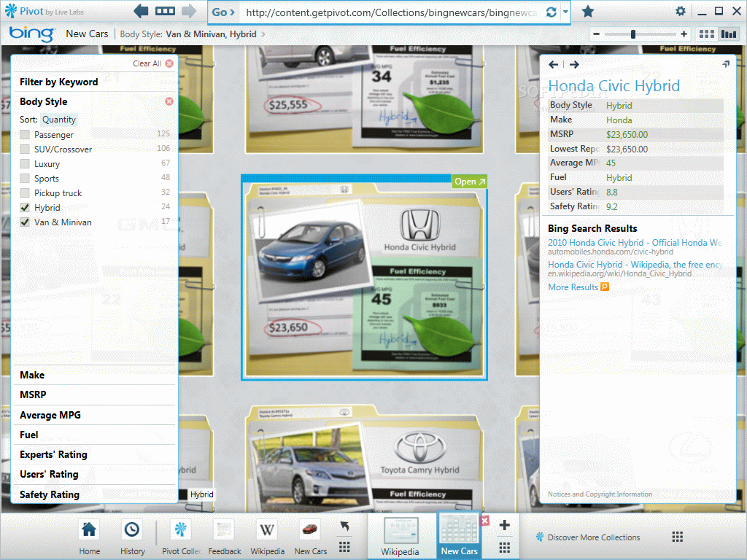Image resolution: width=747 pixels, height=560 pixels.
Task: Click the zoom out minus button
Action: coord(597,34)
